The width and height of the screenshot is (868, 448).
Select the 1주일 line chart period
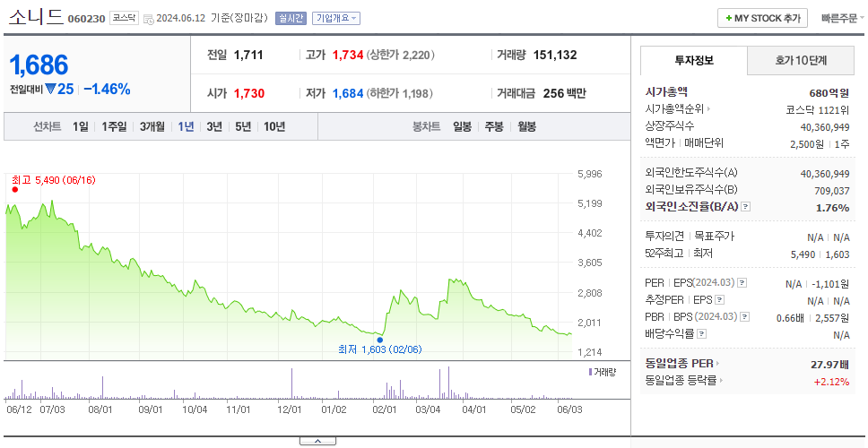point(114,126)
